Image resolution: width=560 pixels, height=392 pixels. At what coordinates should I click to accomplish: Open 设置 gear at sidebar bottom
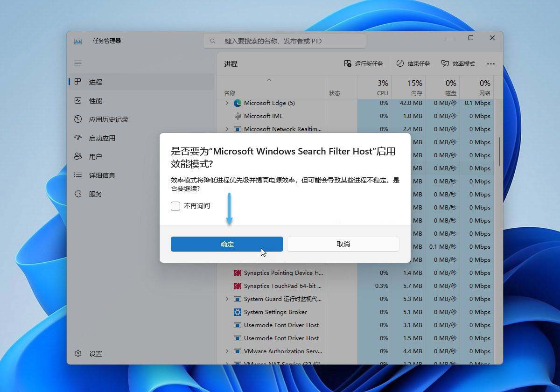coord(78,354)
